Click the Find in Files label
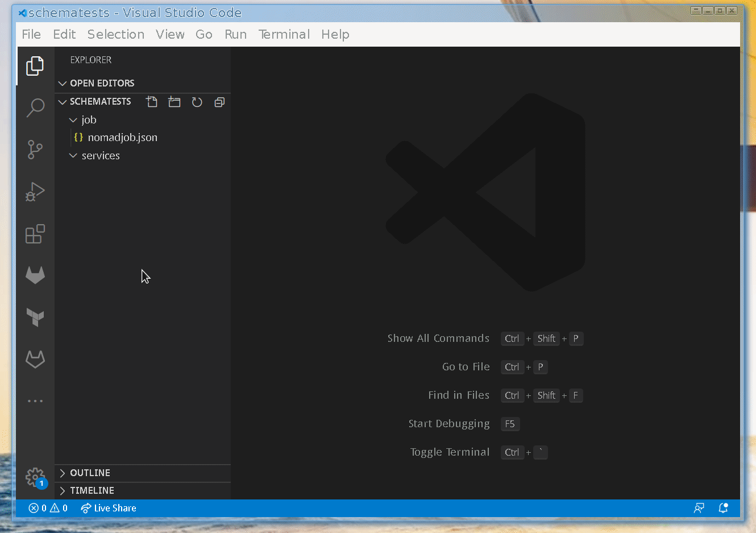Viewport: 756px width, 533px height. [459, 395]
